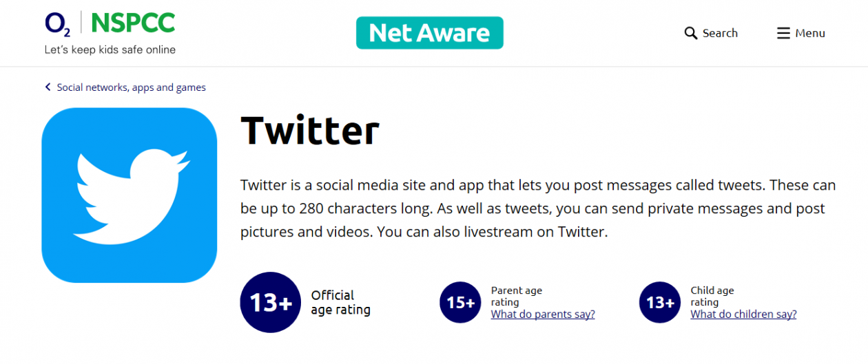Screen dimensions: 868x364
Task: Go back to Social networks, apps and games
Action: (x=131, y=87)
